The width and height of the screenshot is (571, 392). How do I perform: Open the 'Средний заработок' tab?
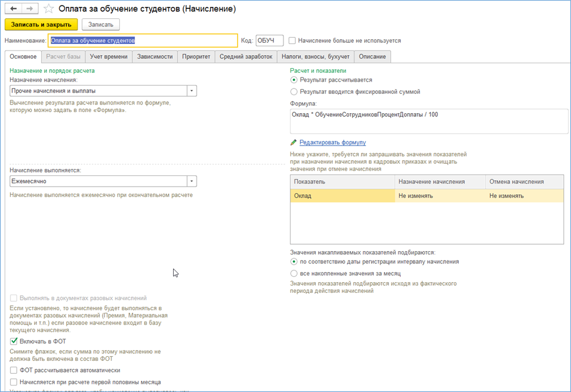(246, 56)
